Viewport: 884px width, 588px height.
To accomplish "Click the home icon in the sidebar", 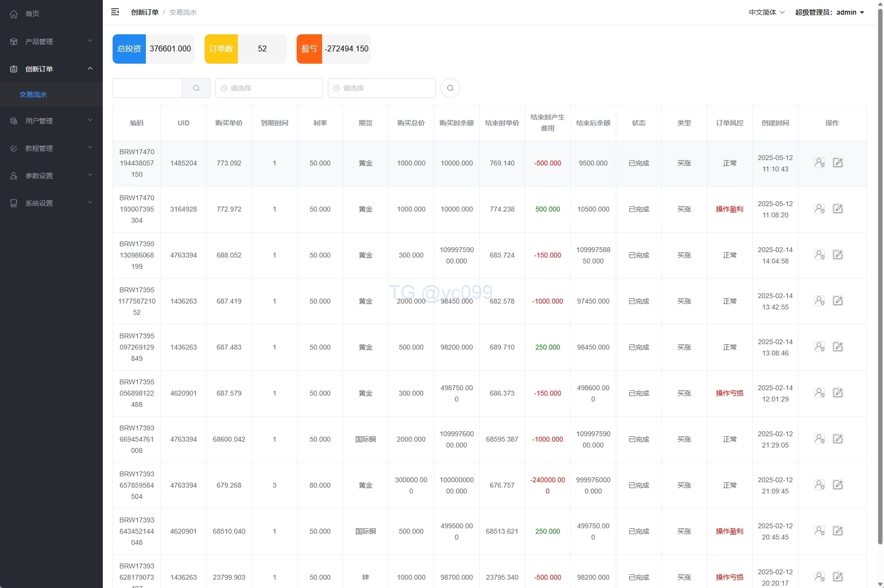I will (14, 14).
